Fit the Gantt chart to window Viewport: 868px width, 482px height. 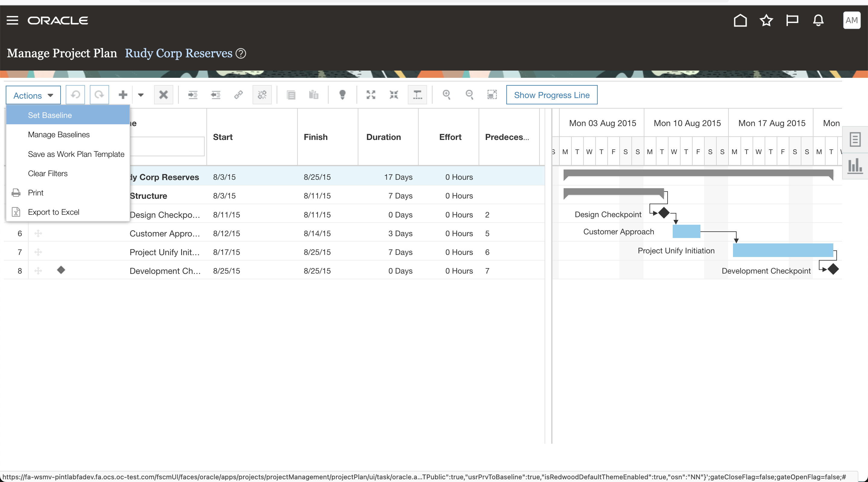coord(492,95)
